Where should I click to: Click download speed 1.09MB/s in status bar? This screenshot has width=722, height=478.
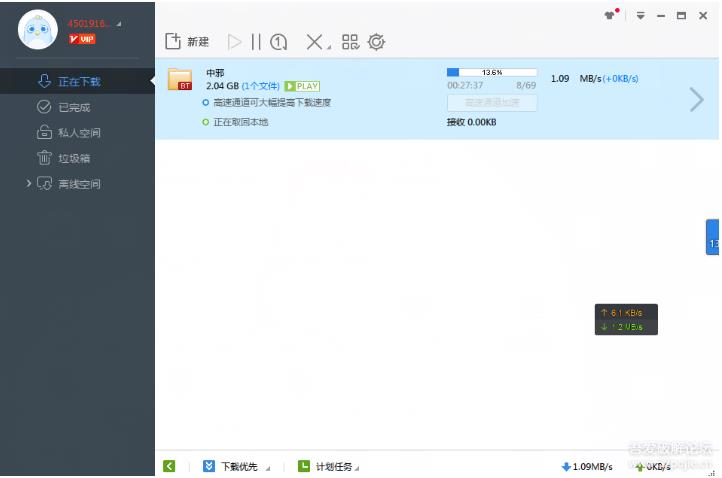pos(587,467)
